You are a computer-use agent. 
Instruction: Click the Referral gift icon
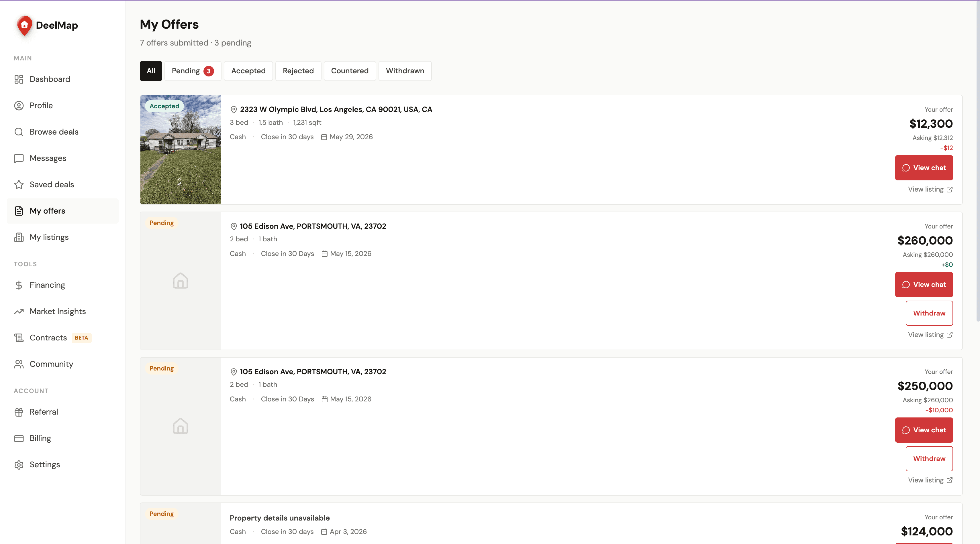(19, 412)
